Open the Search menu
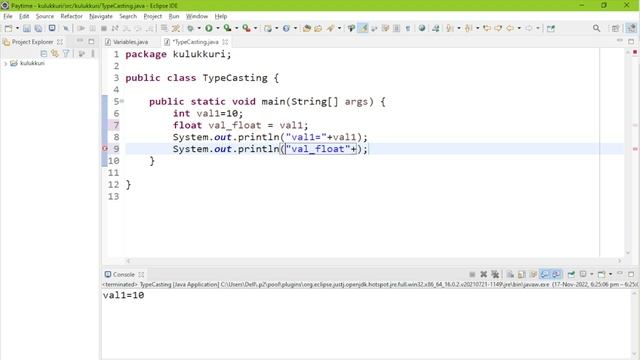This screenshot has width=640, height=360. click(128, 16)
